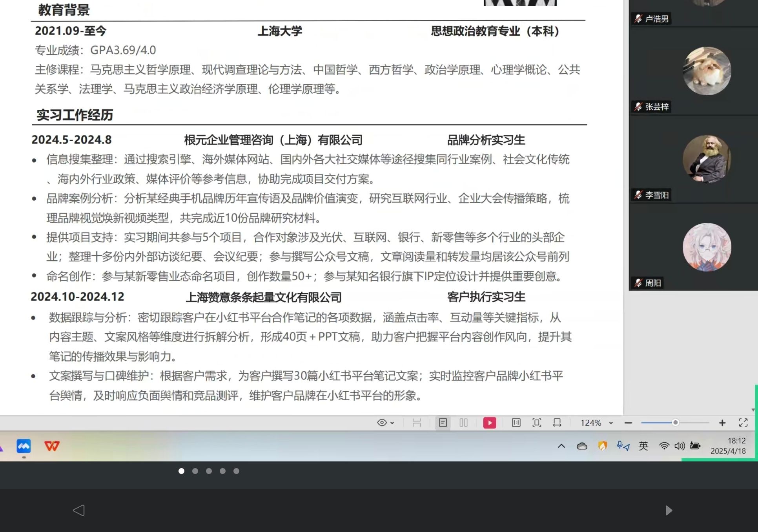Switch to single page view mode

[443, 423]
